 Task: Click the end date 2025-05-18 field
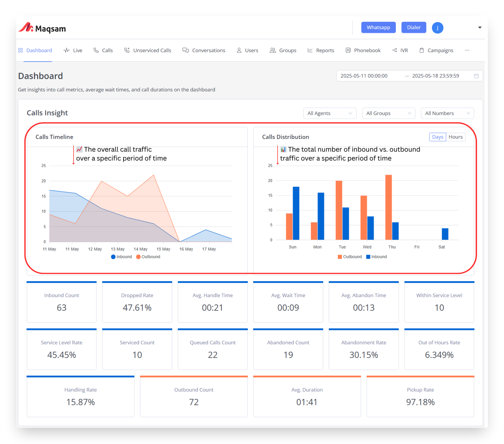point(436,76)
